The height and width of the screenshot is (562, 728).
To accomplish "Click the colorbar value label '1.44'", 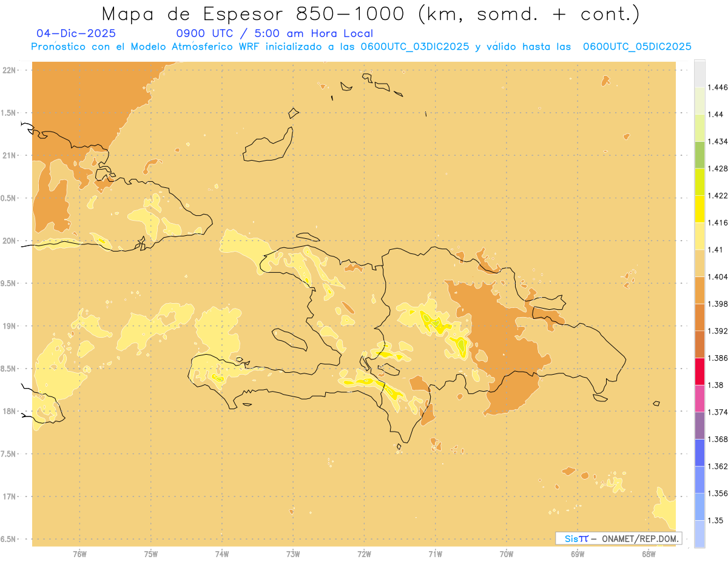I will click(x=716, y=115).
